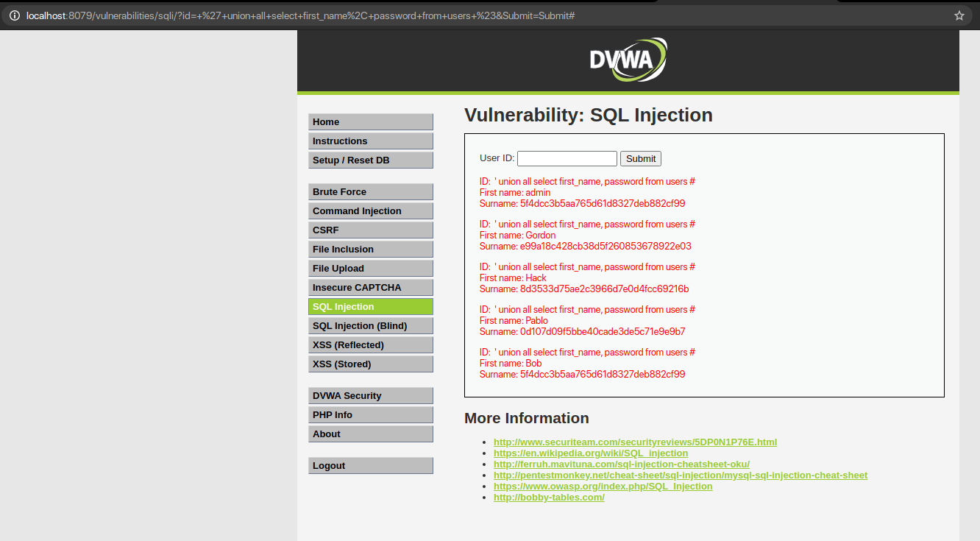Open the securiteam.com security review link
980x541 pixels.
[x=635, y=442]
